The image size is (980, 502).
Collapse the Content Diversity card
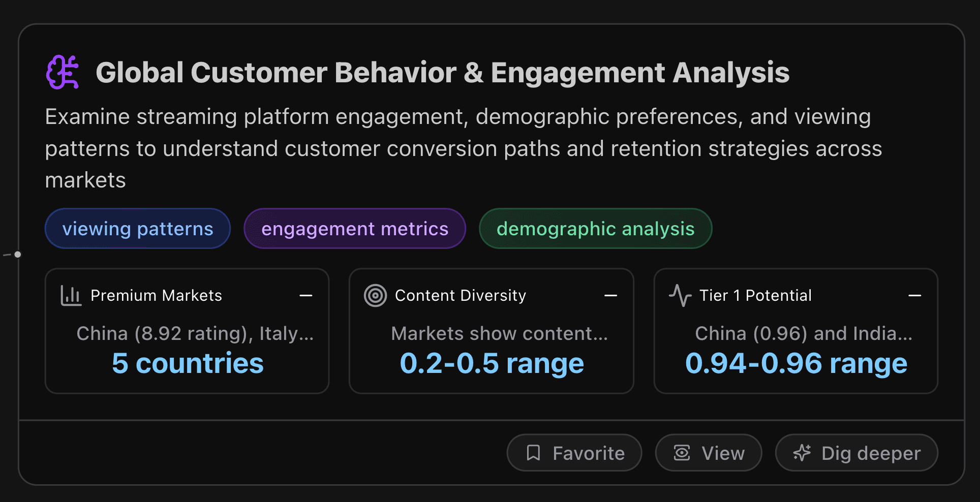(610, 295)
